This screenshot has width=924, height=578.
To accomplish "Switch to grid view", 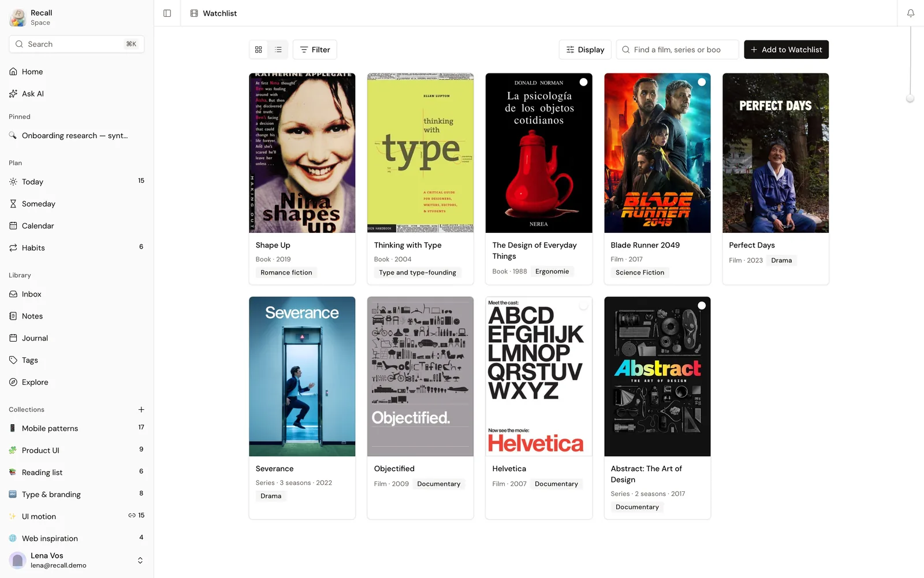I will (x=259, y=50).
